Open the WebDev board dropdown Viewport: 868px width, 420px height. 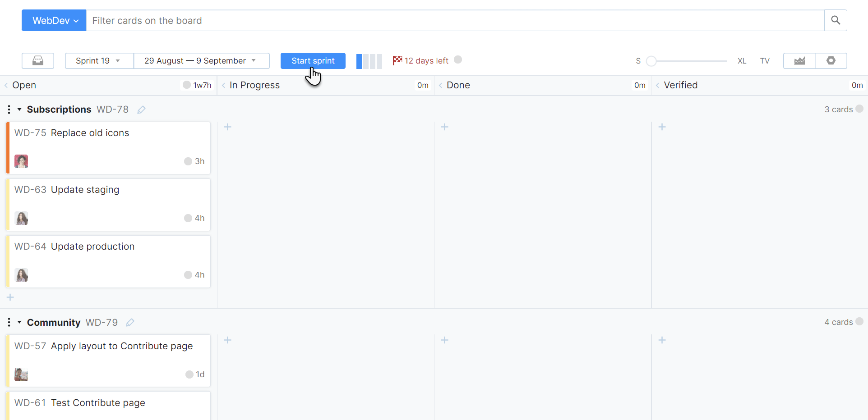[54, 20]
